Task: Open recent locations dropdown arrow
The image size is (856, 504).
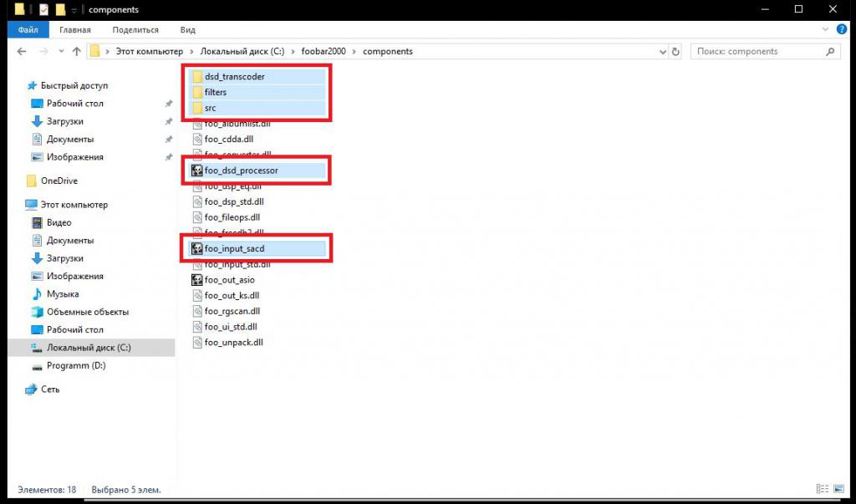Action: point(61,51)
